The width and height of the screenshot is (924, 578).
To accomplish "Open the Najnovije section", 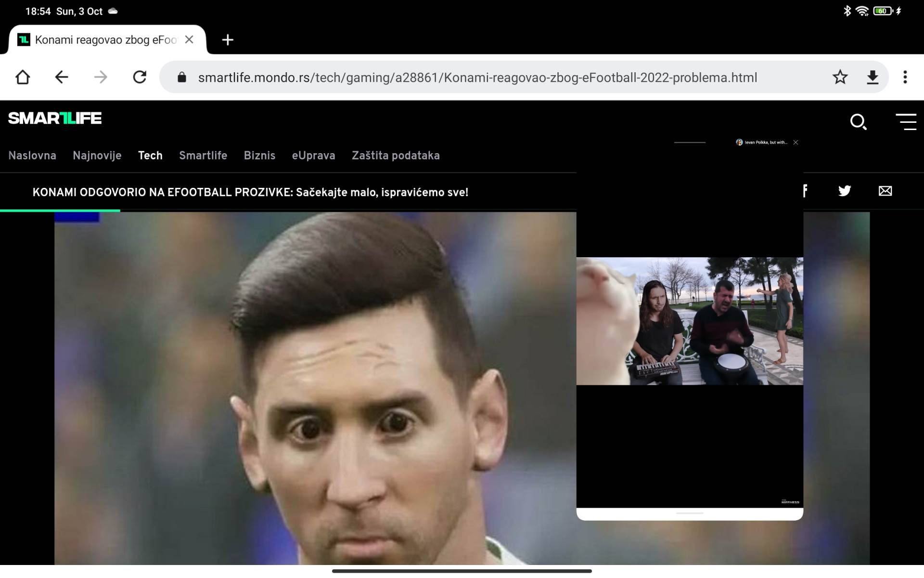I will (x=97, y=156).
